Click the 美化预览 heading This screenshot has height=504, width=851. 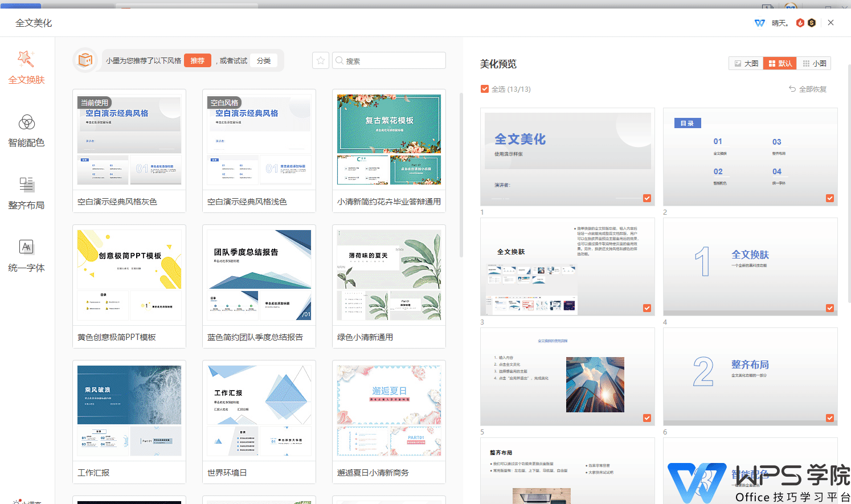point(498,64)
